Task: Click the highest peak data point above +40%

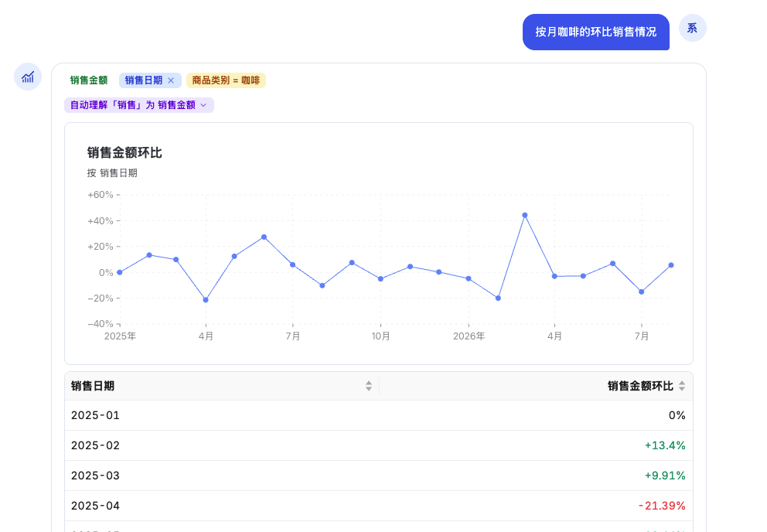Action: [x=525, y=215]
